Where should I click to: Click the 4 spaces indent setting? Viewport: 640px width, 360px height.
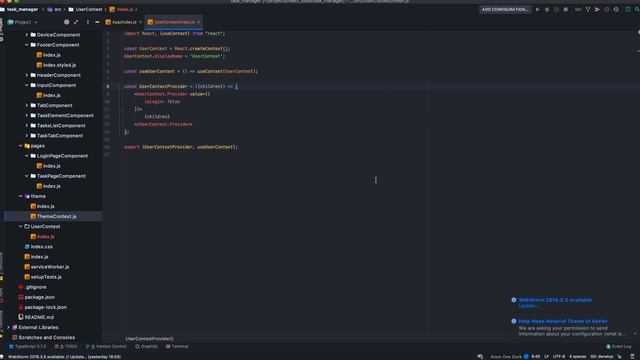[x=577, y=357]
